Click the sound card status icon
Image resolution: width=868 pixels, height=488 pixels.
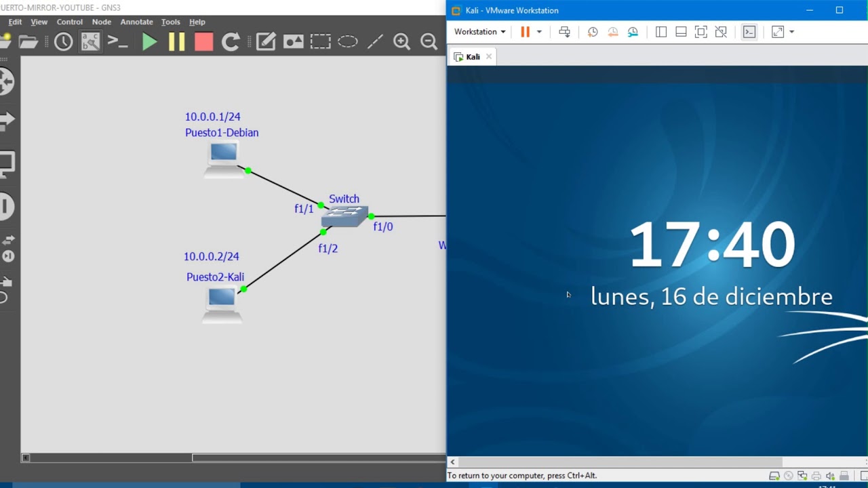pos(830,476)
